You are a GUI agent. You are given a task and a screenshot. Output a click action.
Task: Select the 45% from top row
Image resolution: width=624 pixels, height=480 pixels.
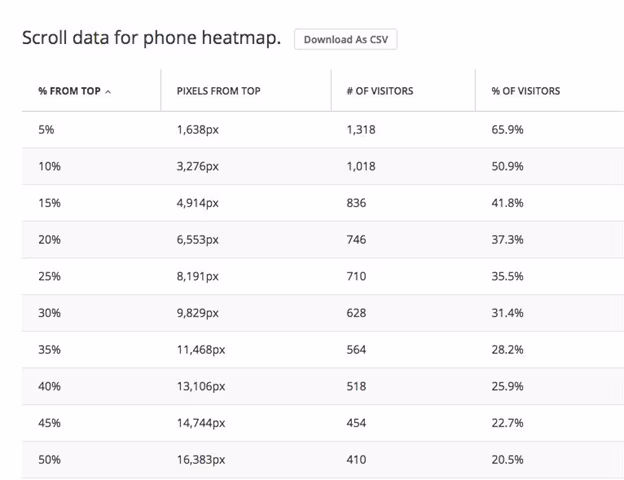pos(323,423)
